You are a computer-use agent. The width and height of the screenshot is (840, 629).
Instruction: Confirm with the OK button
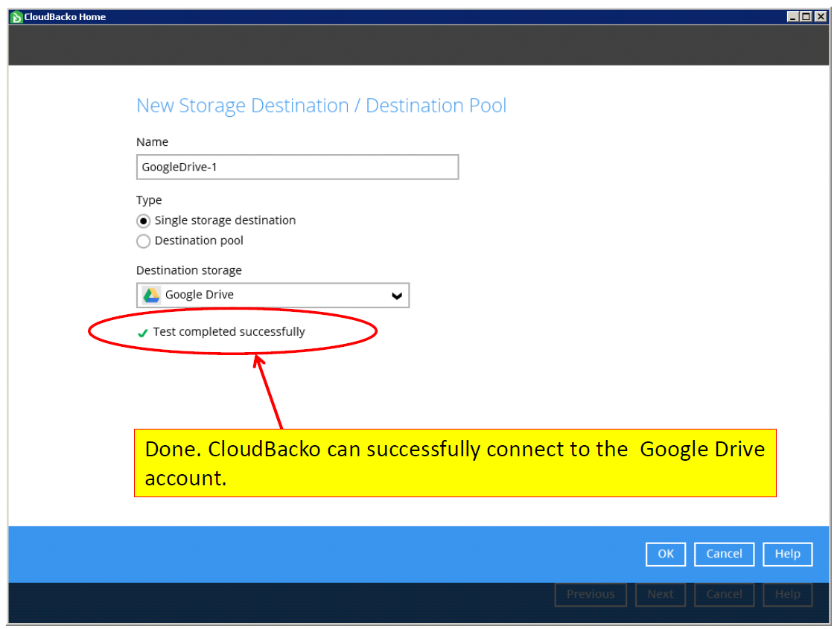tap(665, 554)
